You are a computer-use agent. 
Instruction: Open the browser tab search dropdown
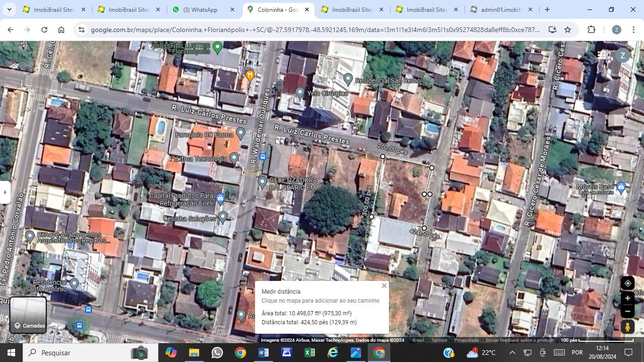click(x=9, y=9)
